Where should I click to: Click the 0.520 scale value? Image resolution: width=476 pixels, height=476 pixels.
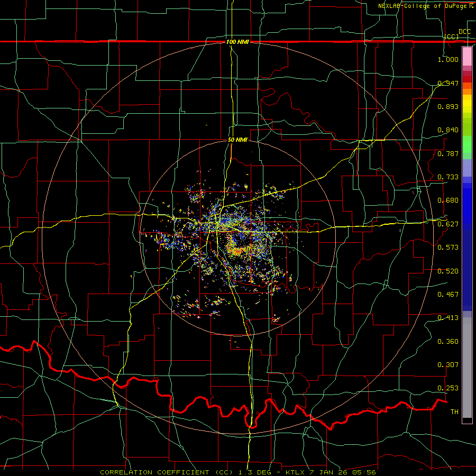click(448, 271)
